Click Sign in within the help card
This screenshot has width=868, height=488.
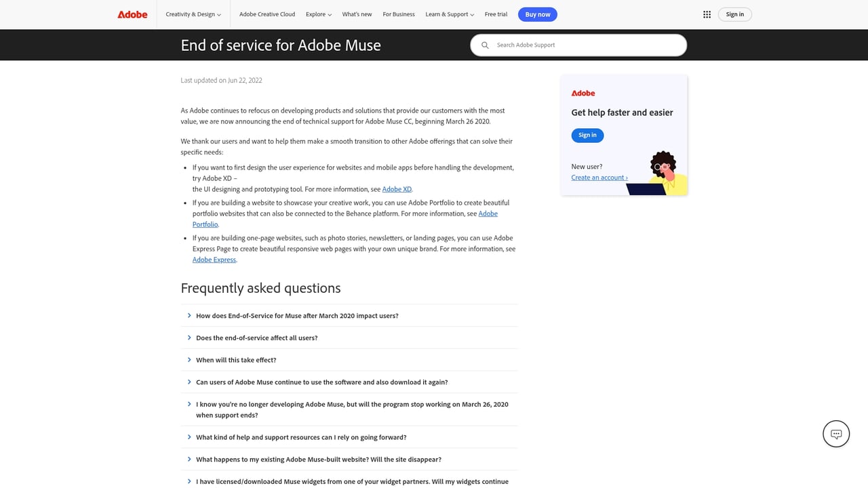[x=587, y=135]
